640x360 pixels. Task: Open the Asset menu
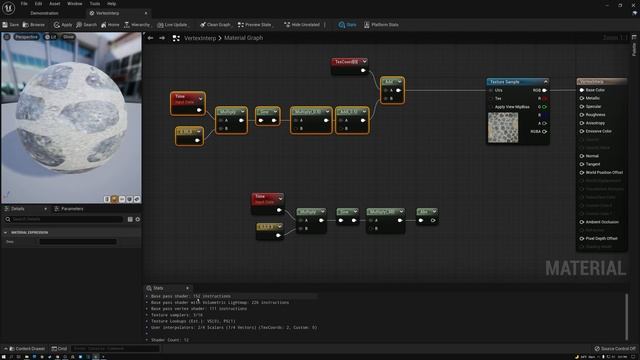click(55, 4)
